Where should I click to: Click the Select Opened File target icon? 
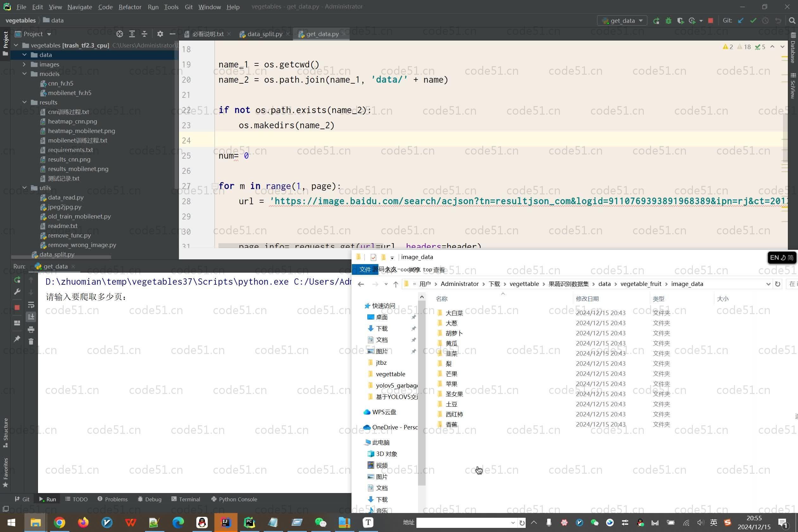[119, 34]
